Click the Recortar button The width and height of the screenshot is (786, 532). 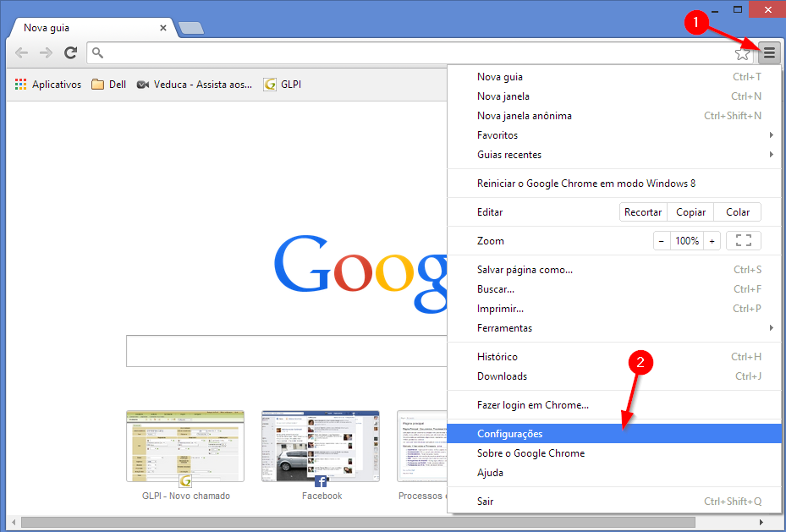(643, 212)
